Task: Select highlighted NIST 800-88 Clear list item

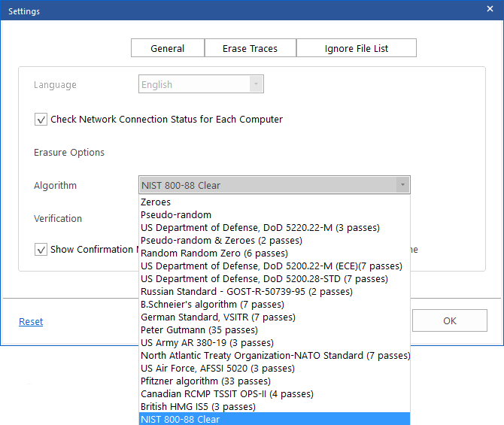Action: [275, 419]
